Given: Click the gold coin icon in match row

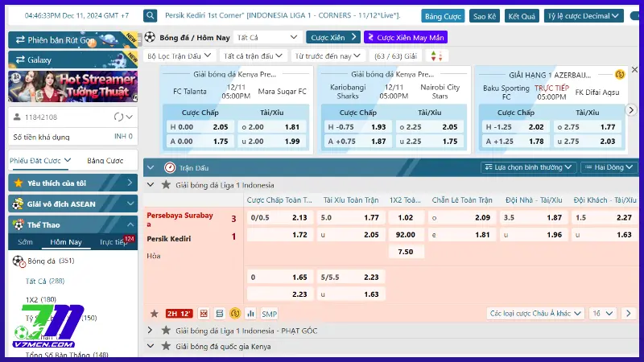Looking at the screenshot, I should (235, 314).
